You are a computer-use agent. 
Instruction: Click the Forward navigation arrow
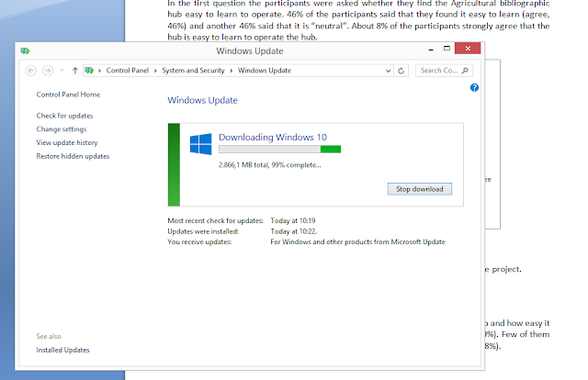coord(48,71)
